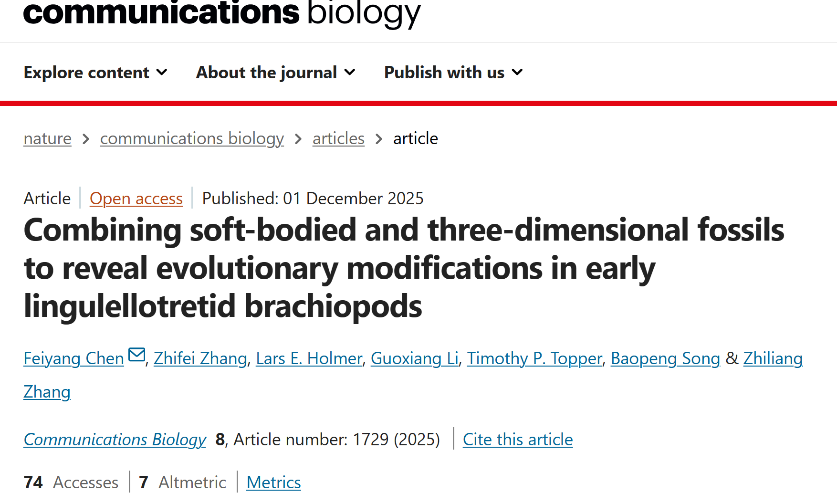View author Baopeng Song
The width and height of the screenshot is (837, 504).
[665, 358]
